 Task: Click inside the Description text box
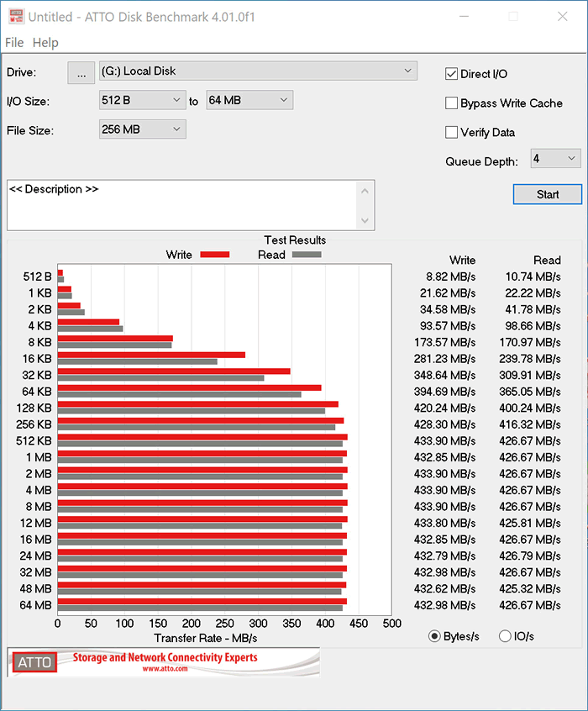click(x=181, y=206)
